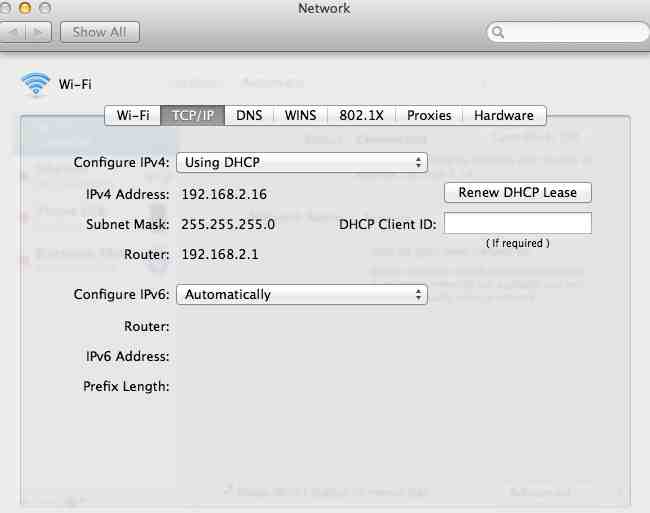Click Renew DHCP Lease
650x513 pixels.
pyautogui.click(x=517, y=192)
